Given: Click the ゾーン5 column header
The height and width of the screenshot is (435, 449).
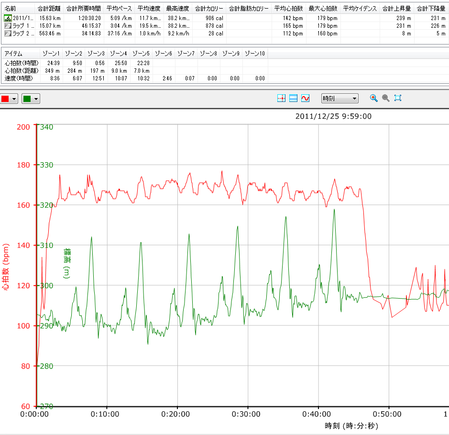Looking at the screenshot, I should 141,54.
